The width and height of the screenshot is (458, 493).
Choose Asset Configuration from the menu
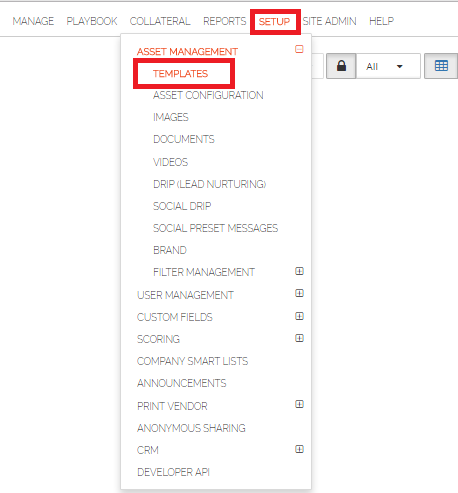[x=208, y=95]
